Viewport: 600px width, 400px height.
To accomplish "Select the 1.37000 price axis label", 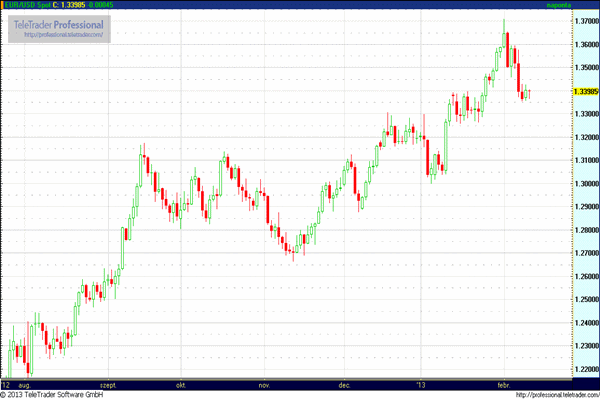I will tap(560, 21).
